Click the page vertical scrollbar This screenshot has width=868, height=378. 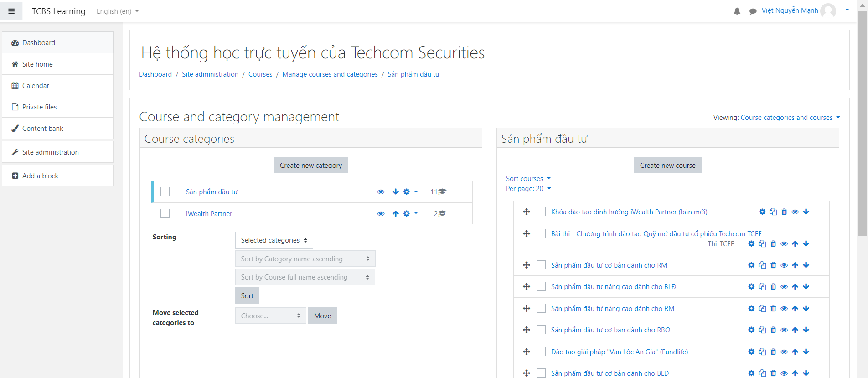[x=863, y=123]
